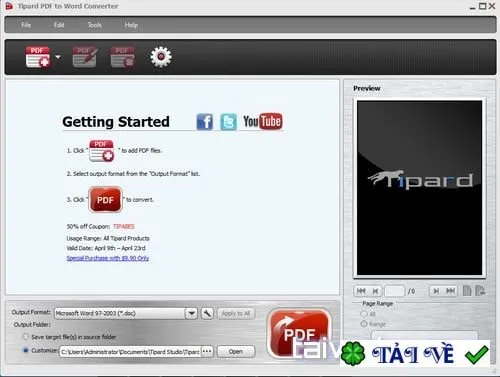The image size is (500, 377).
Task: Go to first page in preview
Action: point(361,291)
